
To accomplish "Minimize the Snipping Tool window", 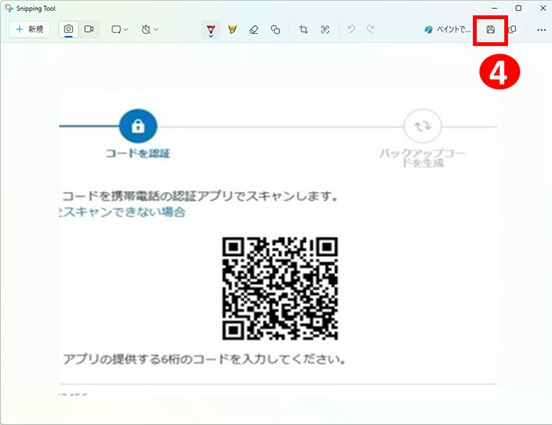I will [x=495, y=8].
